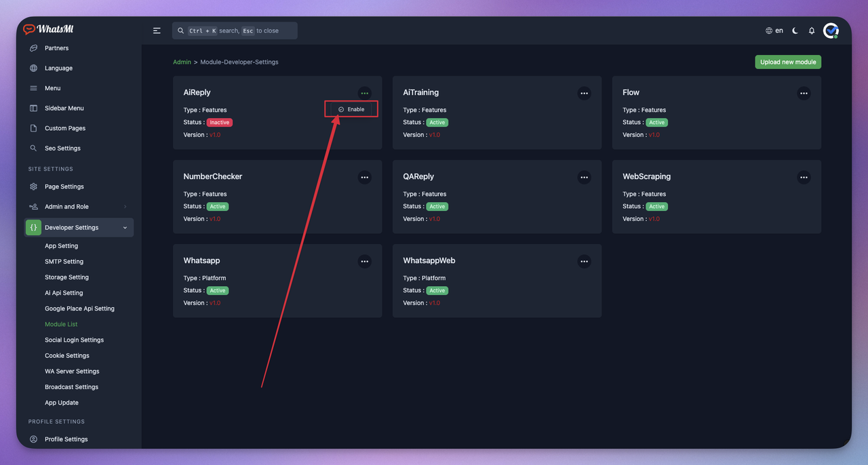Select Module List in sidebar
Screen dimensions: 868x465
61,324
